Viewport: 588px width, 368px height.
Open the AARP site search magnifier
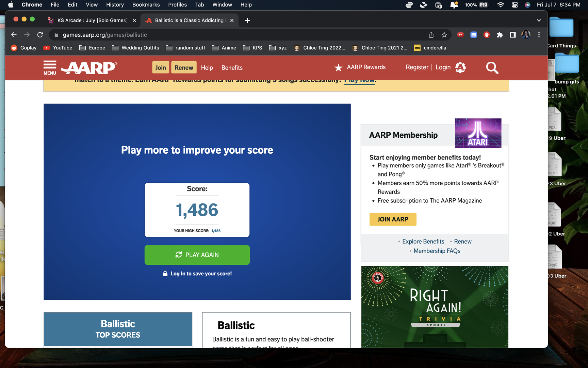[492, 67]
